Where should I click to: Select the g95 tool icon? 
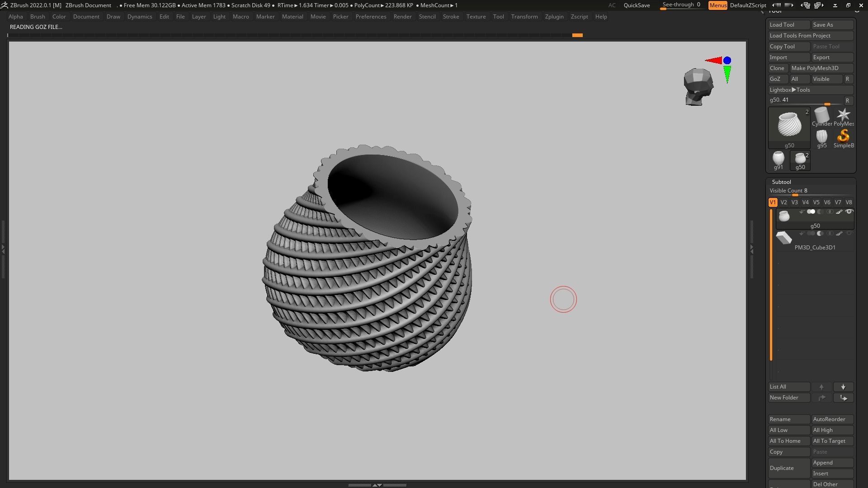coord(821,138)
